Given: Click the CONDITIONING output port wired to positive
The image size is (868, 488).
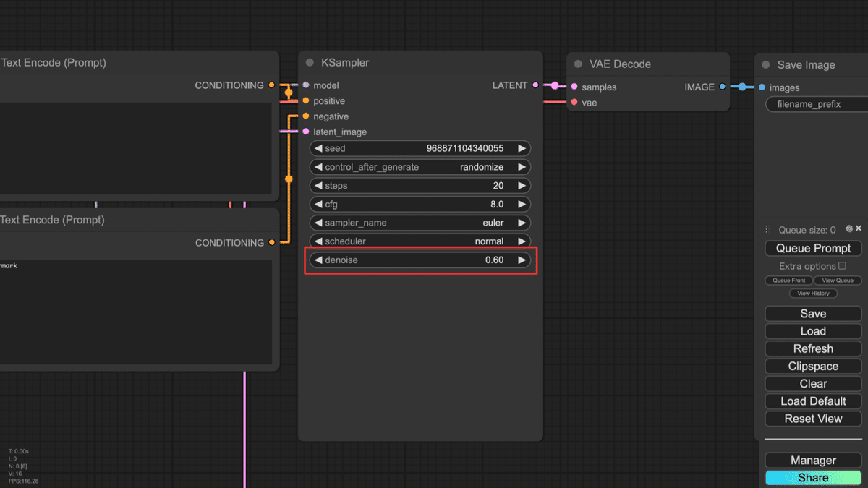Looking at the screenshot, I should click(x=271, y=85).
